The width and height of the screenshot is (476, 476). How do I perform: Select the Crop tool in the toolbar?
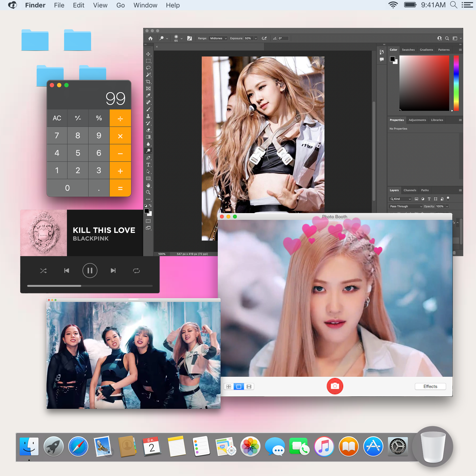pos(148,81)
